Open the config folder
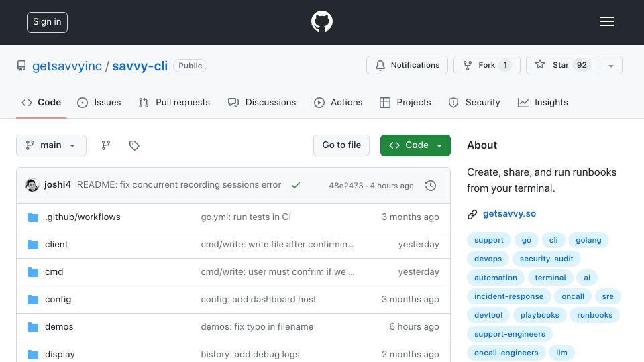This screenshot has width=644, height=362. click(x=58, y=299)
